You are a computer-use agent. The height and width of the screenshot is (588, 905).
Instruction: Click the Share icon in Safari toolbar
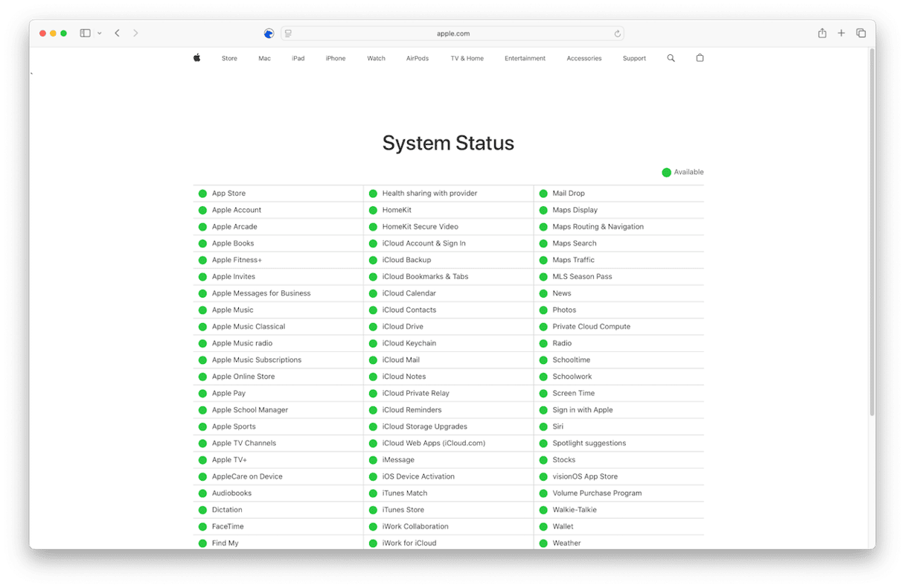822,33
